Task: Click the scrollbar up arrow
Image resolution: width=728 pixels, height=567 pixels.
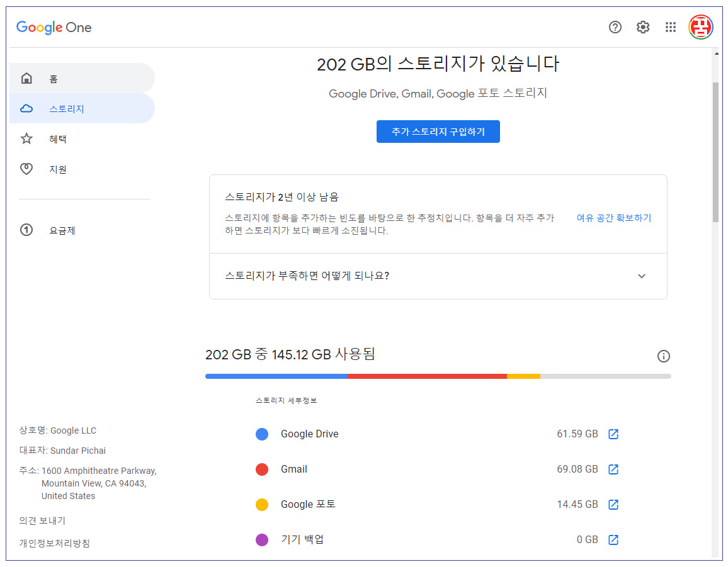Action: (716, 54)
